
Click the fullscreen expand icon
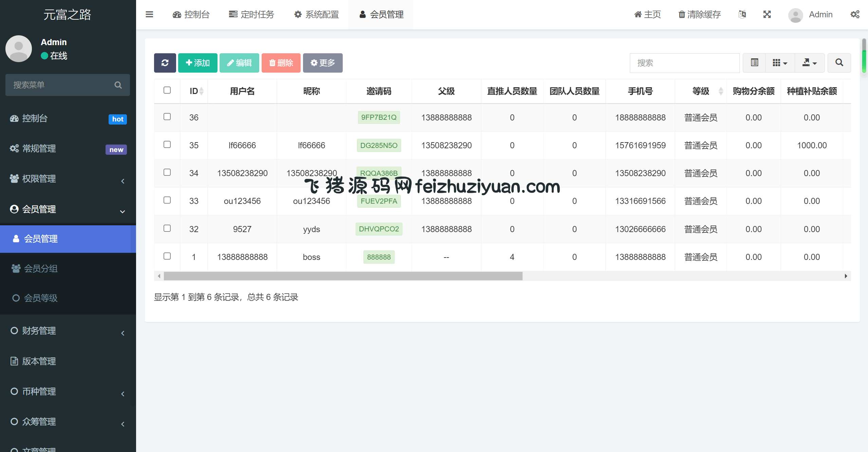(x=767, y=15)
